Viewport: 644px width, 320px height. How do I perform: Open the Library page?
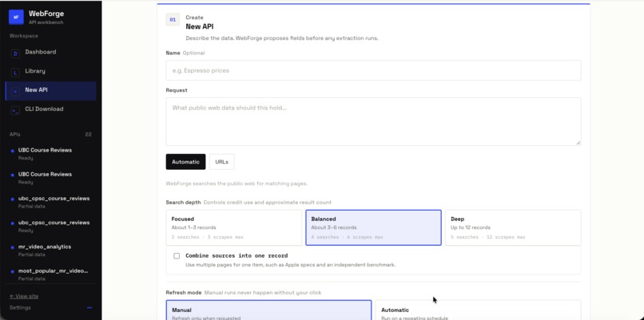[x=50, y=71]
